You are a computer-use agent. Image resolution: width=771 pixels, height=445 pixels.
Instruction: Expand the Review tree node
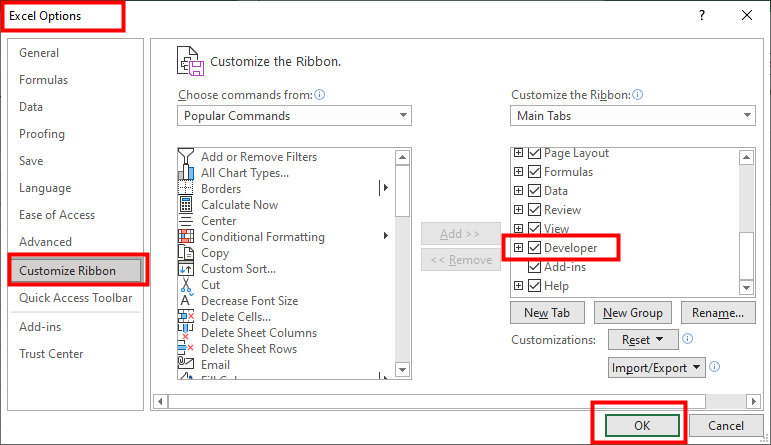518,209
